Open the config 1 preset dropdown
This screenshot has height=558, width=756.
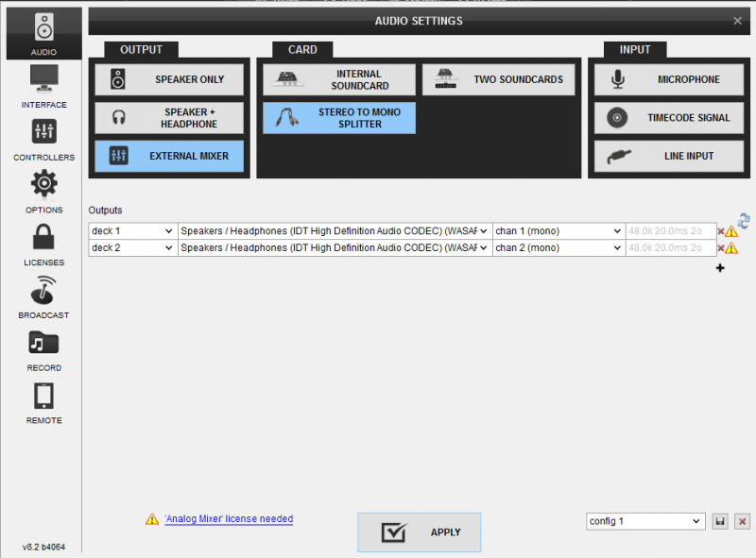click(x=645, y=521)
